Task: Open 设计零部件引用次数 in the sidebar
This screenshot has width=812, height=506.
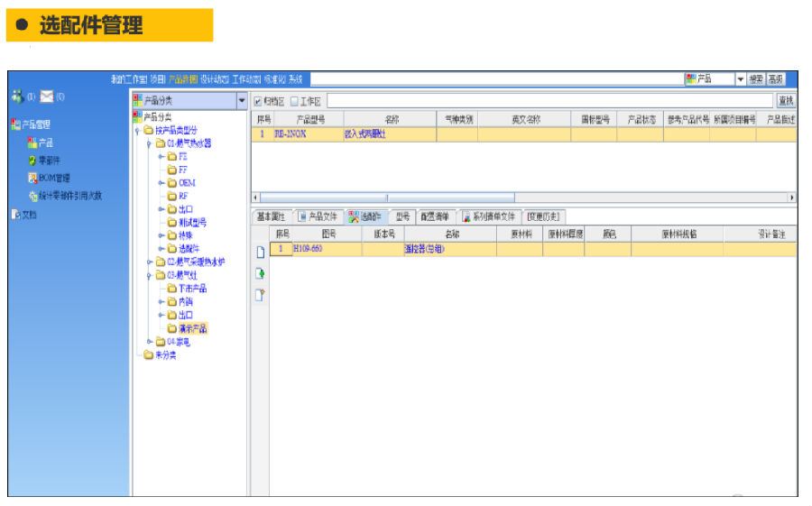Action: coord(70,195)
